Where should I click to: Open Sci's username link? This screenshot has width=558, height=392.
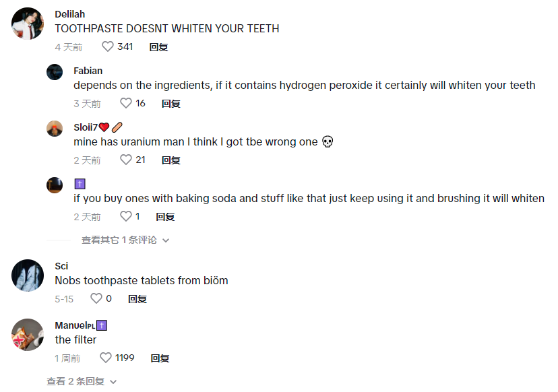tap(61, 266)
